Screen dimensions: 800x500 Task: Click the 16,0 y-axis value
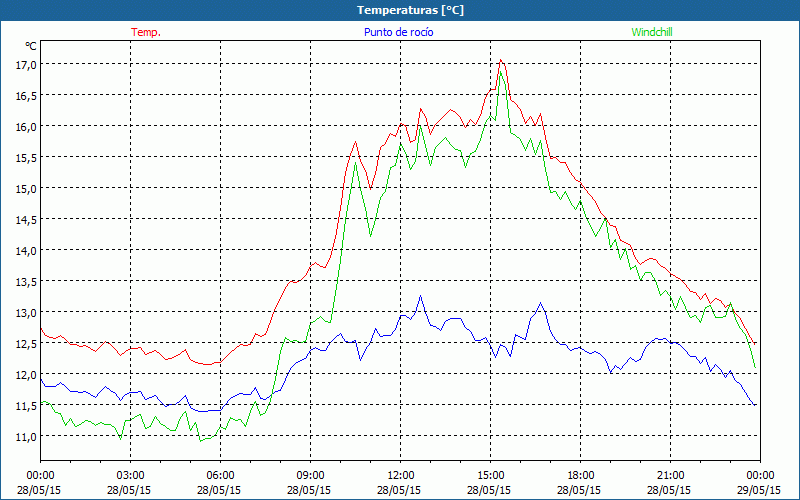click(26, 127)
